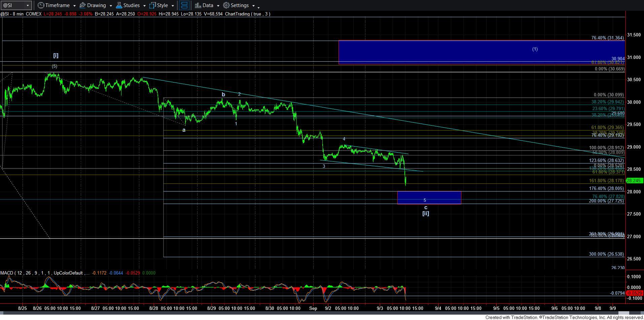Click the 100.00% (28.912) Fibonacci label
644x320 pixels.
coord(606,148)
